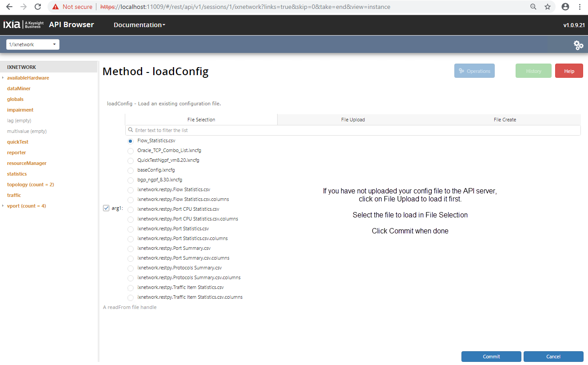
Task: Open the topology (count = 2) node
Action: pos(30,185)
